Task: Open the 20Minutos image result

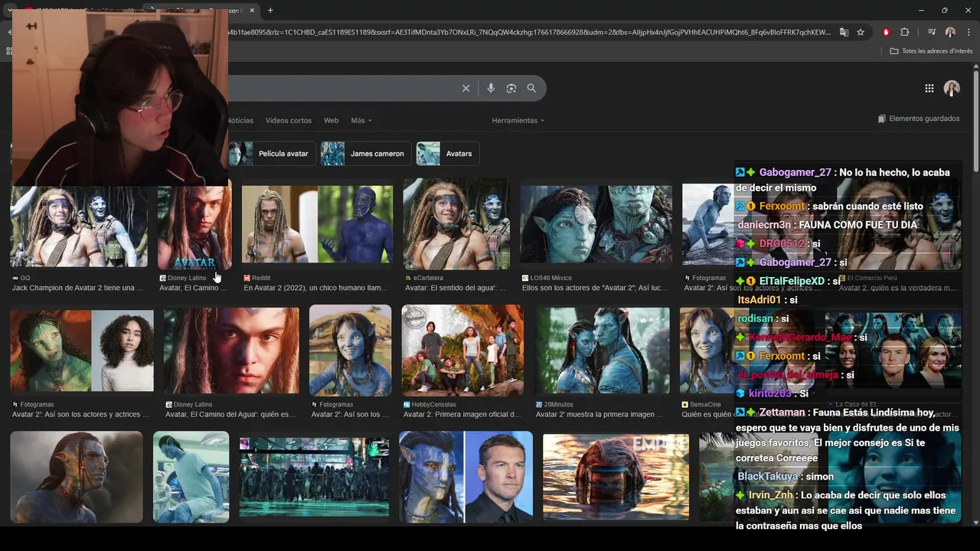Action: (603, 351)
